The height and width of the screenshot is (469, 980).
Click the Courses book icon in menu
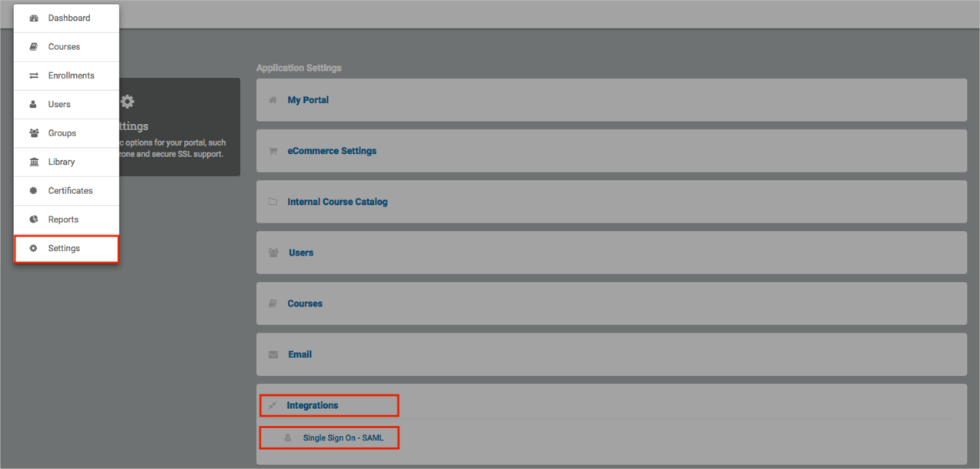pyautogui.click(x=34, y=47)
